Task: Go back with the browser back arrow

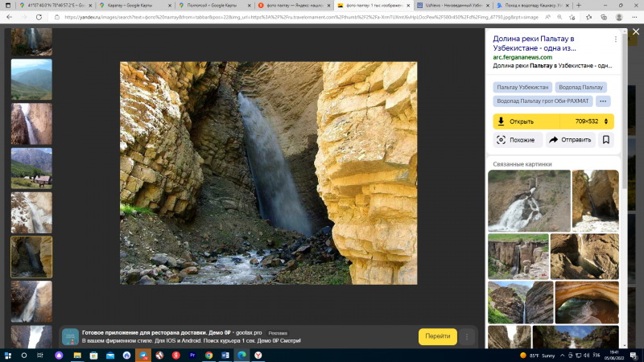Action: (x=9, y=17)
